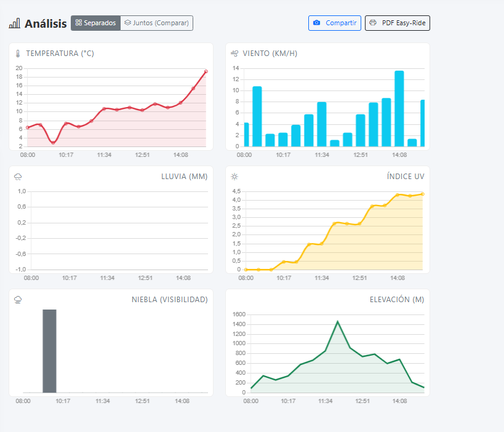Viewport: 504px width, 432px height.
Task: Click the rain cloud icon in Lluvia card
Action: pyautogui.click(x=18, y=177)
